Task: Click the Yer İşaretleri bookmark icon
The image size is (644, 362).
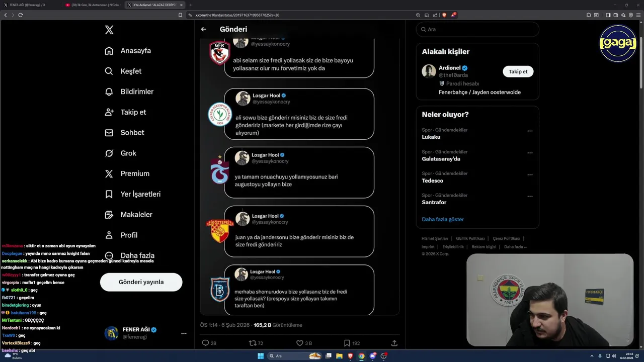Action: (x=109, y=194)
